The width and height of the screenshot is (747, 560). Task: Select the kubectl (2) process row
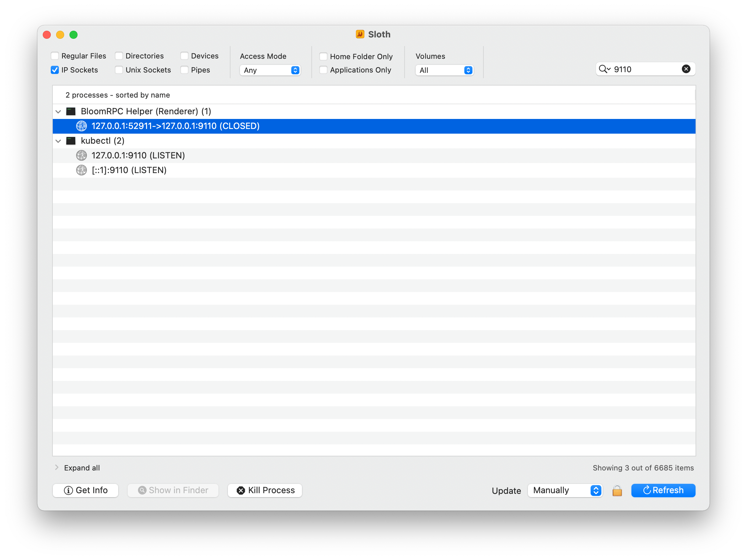point(374,141)
